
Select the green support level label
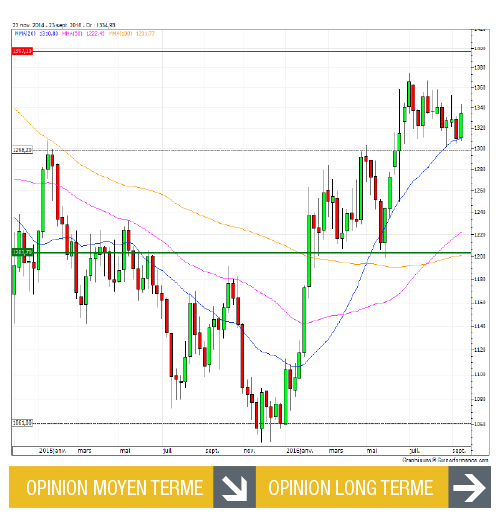click(x=22, y=252)
